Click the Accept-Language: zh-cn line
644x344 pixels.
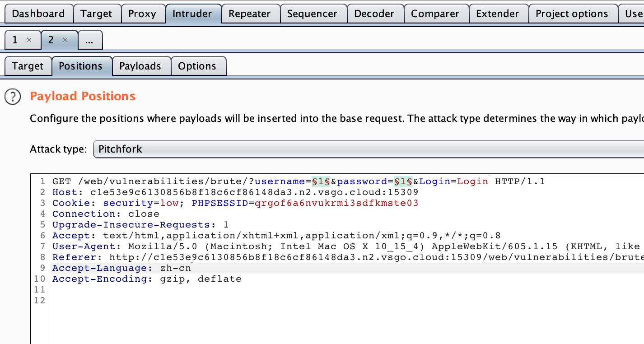[x=121, y=268]
